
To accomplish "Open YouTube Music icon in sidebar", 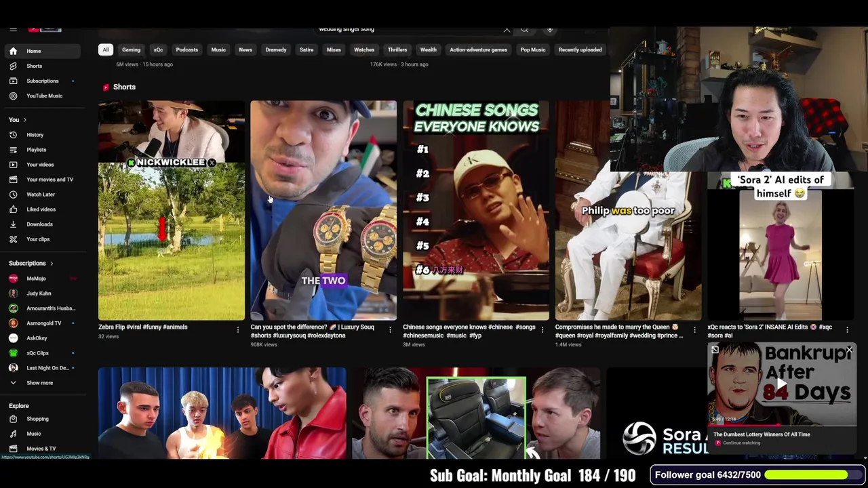I will tap(13, 96).
